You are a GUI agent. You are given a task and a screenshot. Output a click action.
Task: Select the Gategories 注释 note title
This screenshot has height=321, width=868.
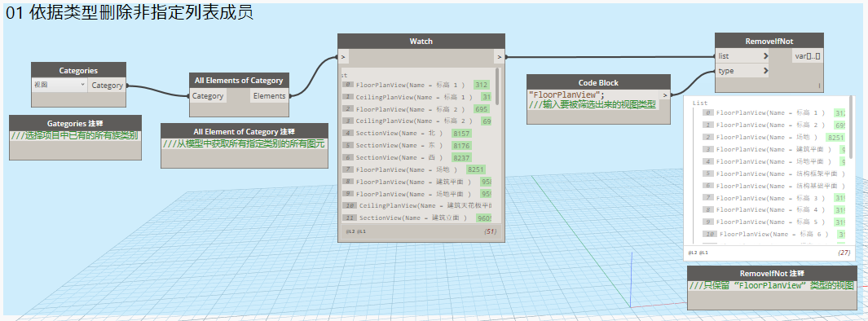[75, 123]
